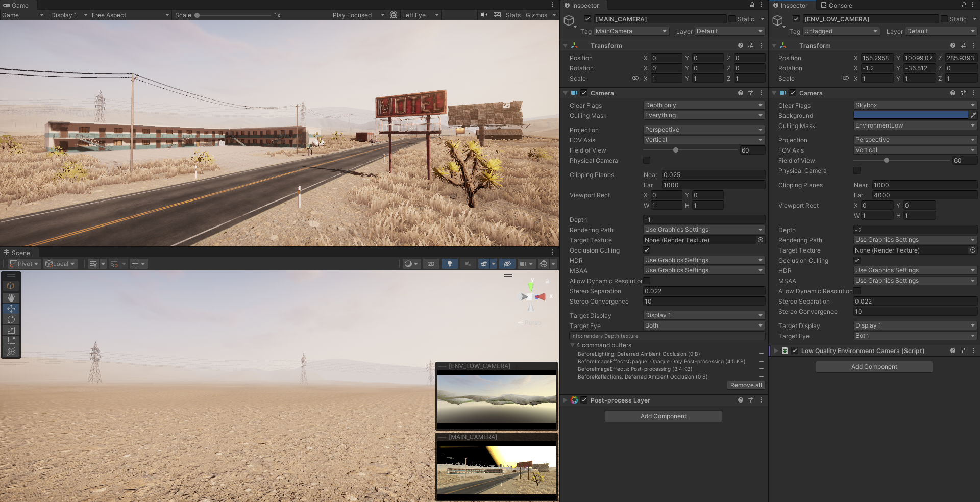Screen dimensions: 980x502
Task: Expand the Post-process Layer component
Action: click(x=565, y=400)
